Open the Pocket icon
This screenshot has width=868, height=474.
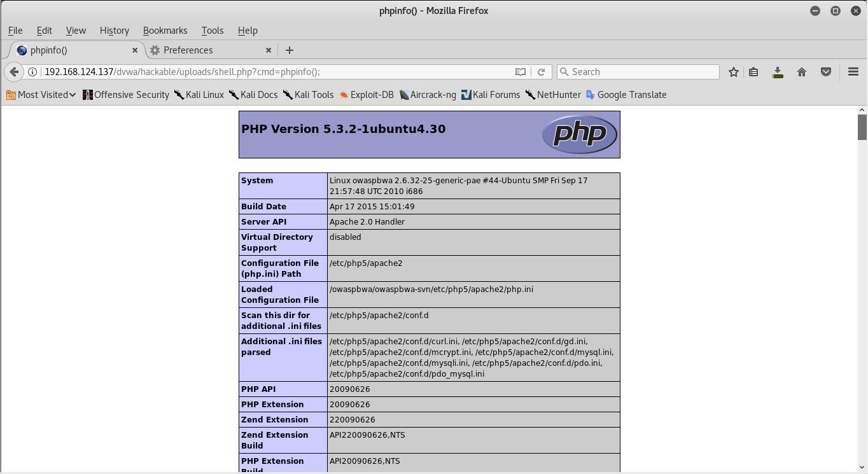(x=826, y=72)
